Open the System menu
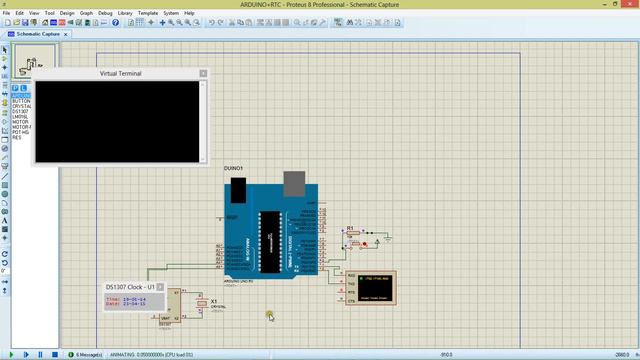 coord(171,13)
